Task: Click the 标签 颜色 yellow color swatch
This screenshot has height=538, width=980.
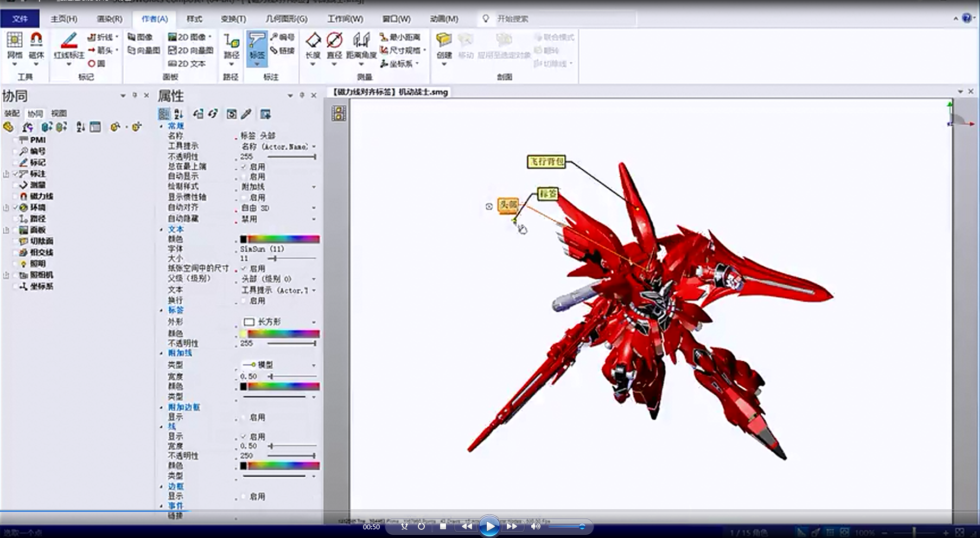Action: click(244, 334)
